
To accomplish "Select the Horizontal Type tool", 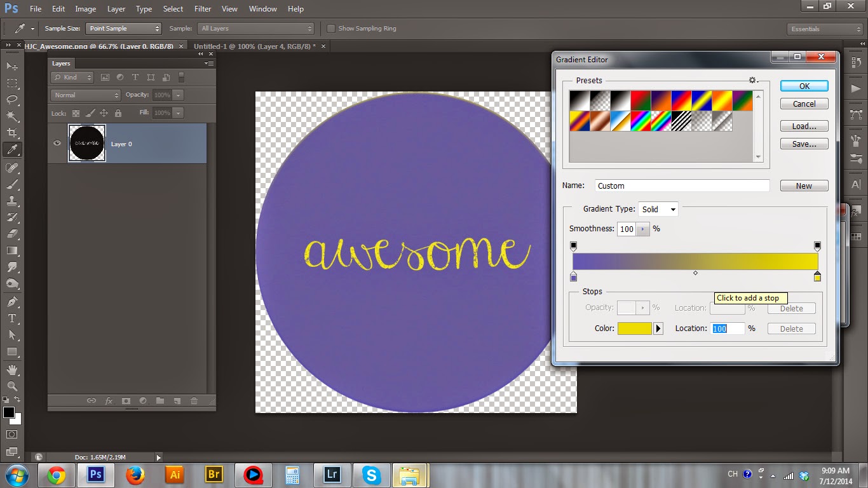I will [x=12, y=318].
